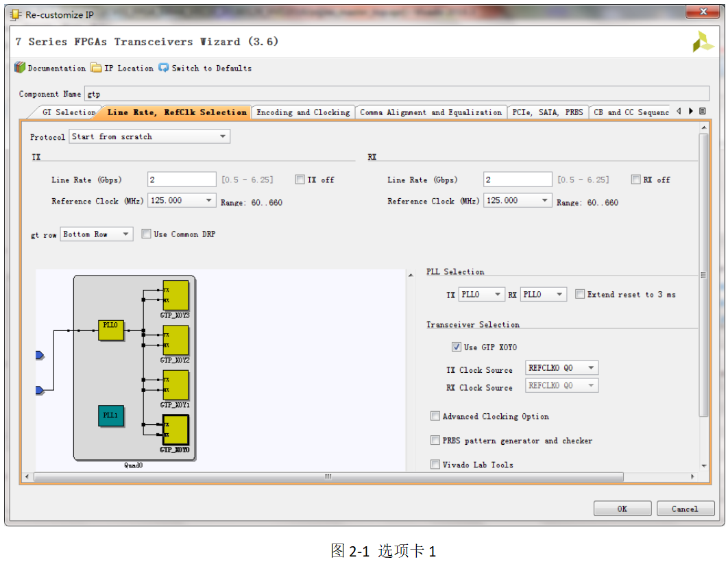Click the lower blue reference clock port
Image resolution: width=728 pixels, height=562 pixels.
[x=40, y=390]
